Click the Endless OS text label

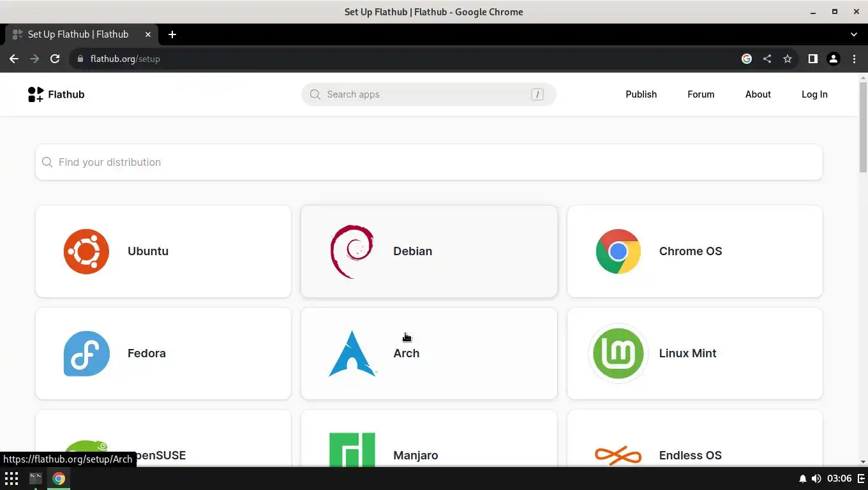[691, 456]
